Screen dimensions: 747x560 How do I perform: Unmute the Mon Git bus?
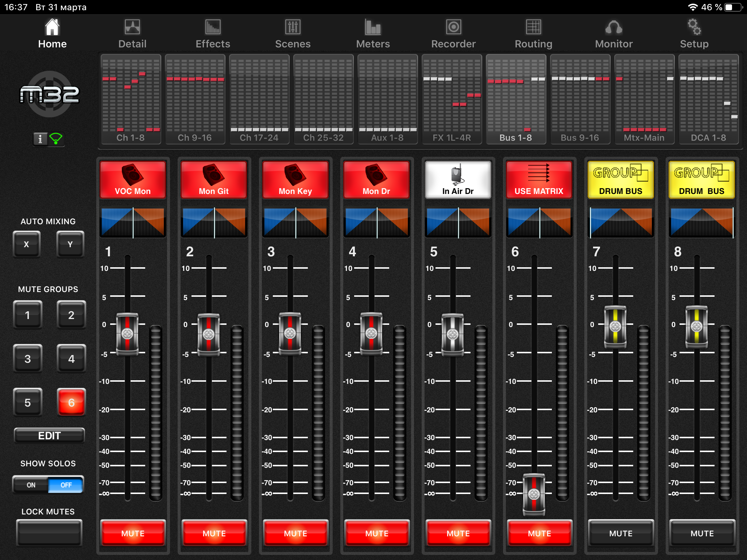coord(214,533)
